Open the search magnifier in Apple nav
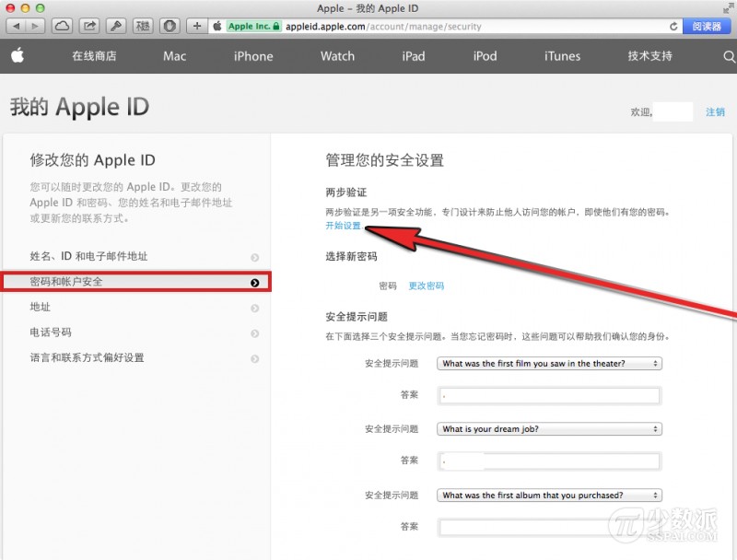This screenshot has width=737, height=560. pos(729,56)
